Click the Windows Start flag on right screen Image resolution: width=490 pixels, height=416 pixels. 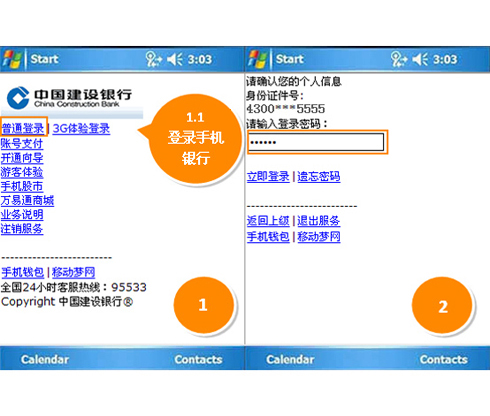pyautogui.click(x=257, y=59)
